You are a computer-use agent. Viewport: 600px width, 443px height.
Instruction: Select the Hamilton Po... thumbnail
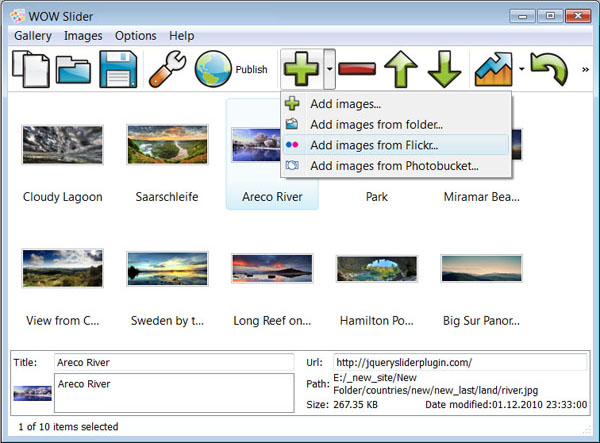pos(377,269)
